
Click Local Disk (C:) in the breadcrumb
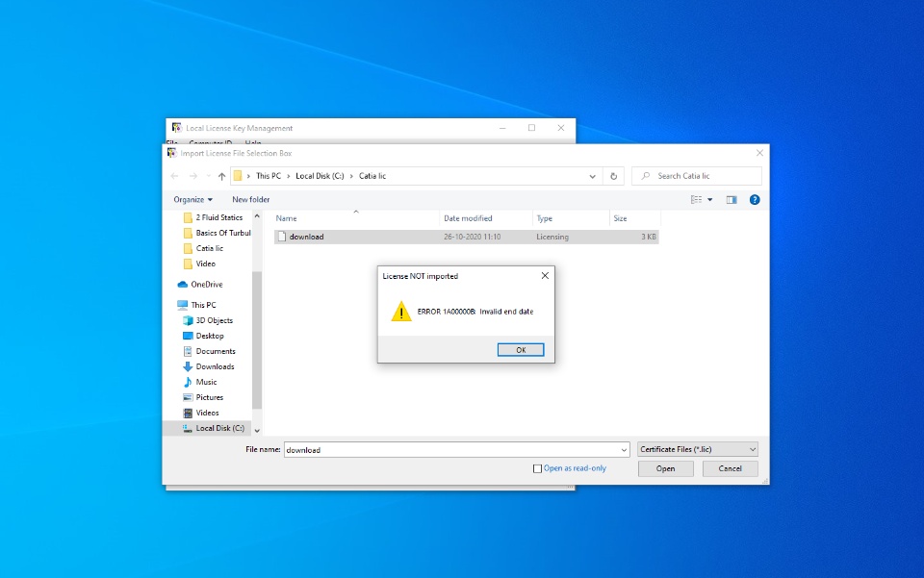[320, 176]
